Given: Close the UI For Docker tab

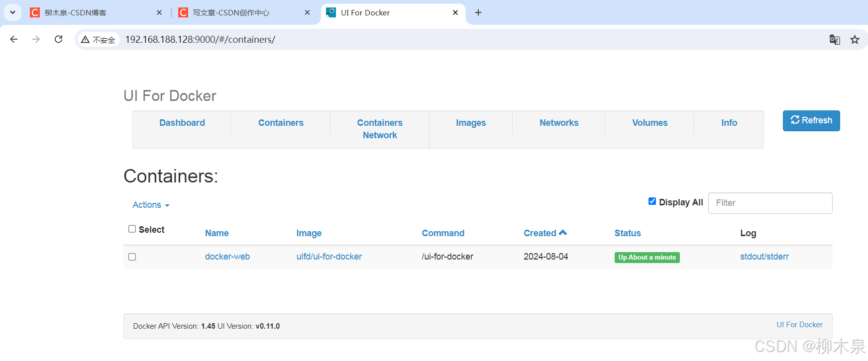Looking at the screenshot, I should pyautogui.click(x=455, y=12).
